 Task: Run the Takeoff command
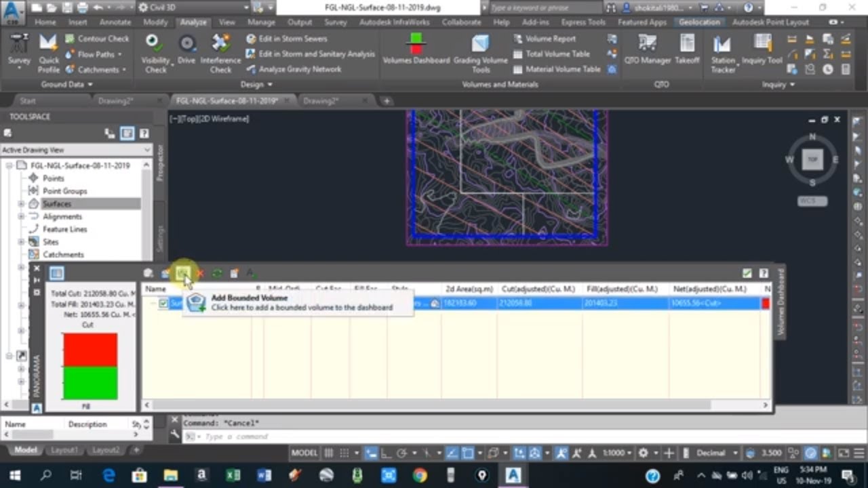tap(687, 49)
